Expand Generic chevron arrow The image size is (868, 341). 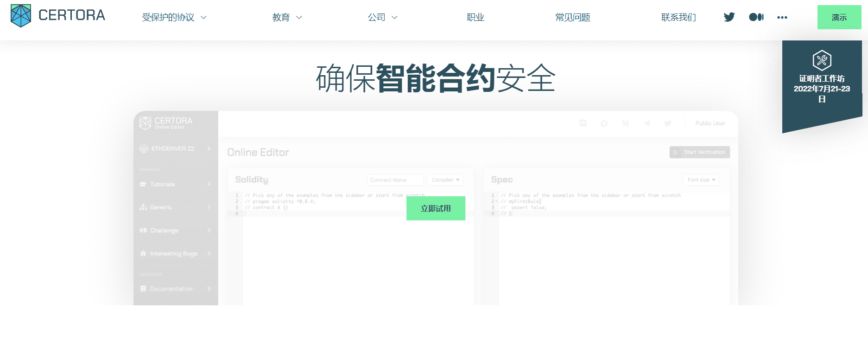(x=209, y=207)
